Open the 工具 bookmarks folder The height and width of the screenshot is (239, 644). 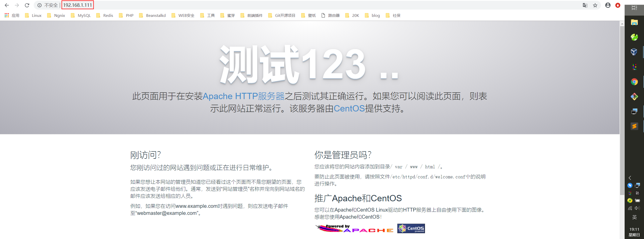point(207,15)
